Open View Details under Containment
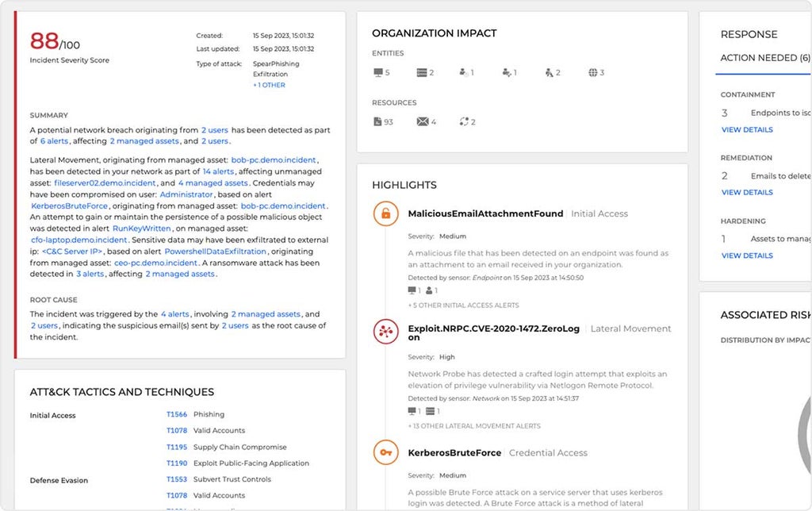This screenshot has width=812, height=511. tap(747, 129)
